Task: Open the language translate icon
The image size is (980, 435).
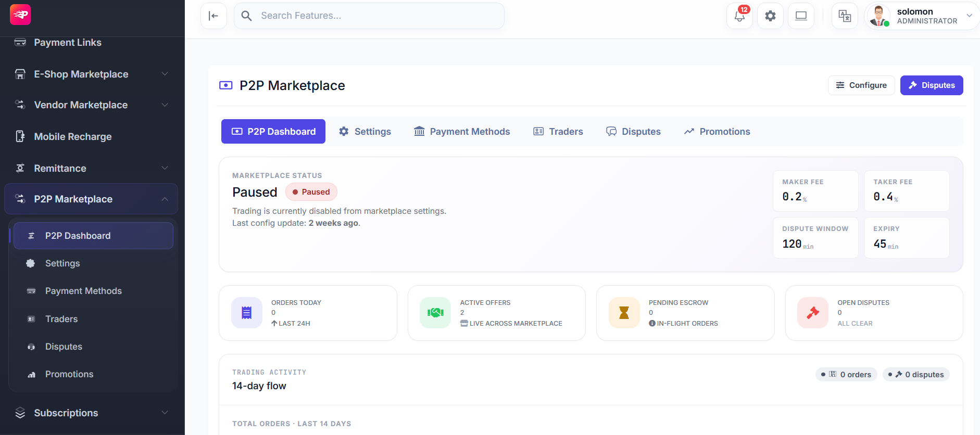Action: coord(845,16)
